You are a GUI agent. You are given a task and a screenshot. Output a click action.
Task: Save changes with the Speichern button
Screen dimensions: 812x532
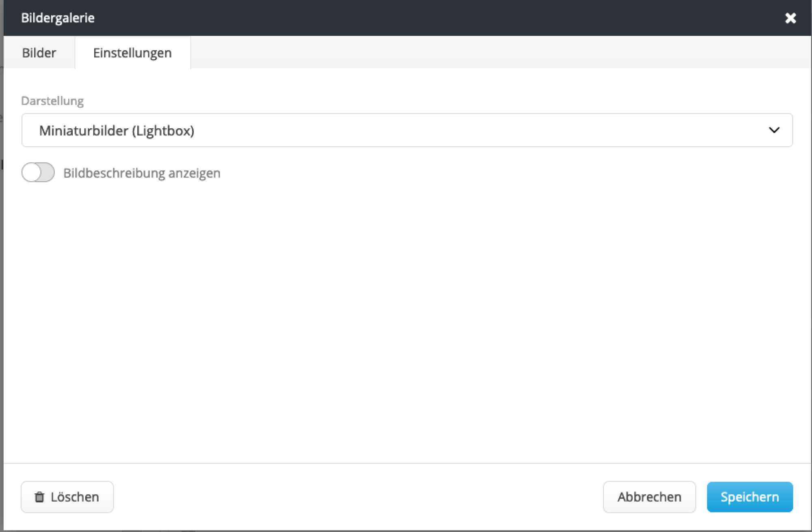tap(749, 497)
